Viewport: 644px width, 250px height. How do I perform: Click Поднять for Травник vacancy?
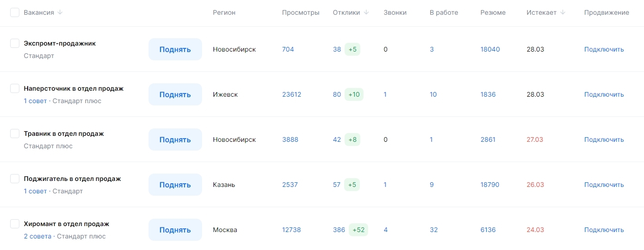175,140
